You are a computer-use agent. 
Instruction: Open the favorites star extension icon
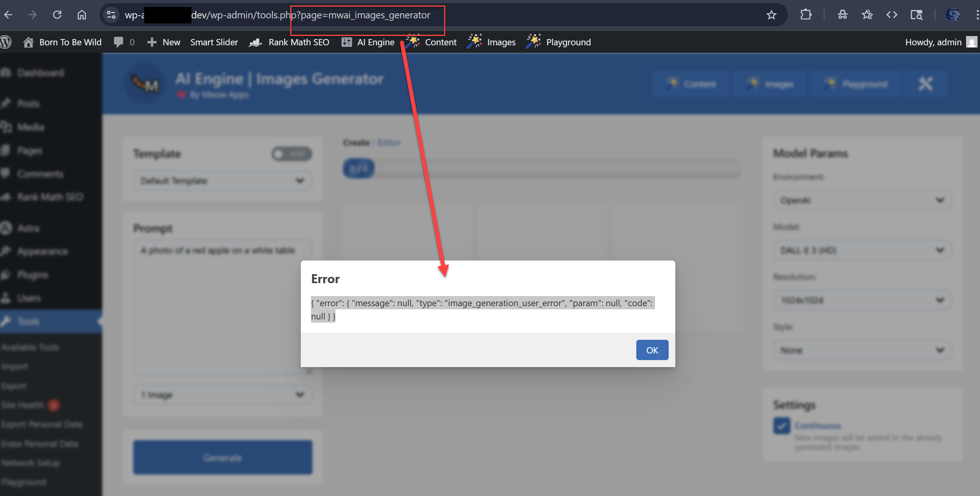(x=867, y=15)
